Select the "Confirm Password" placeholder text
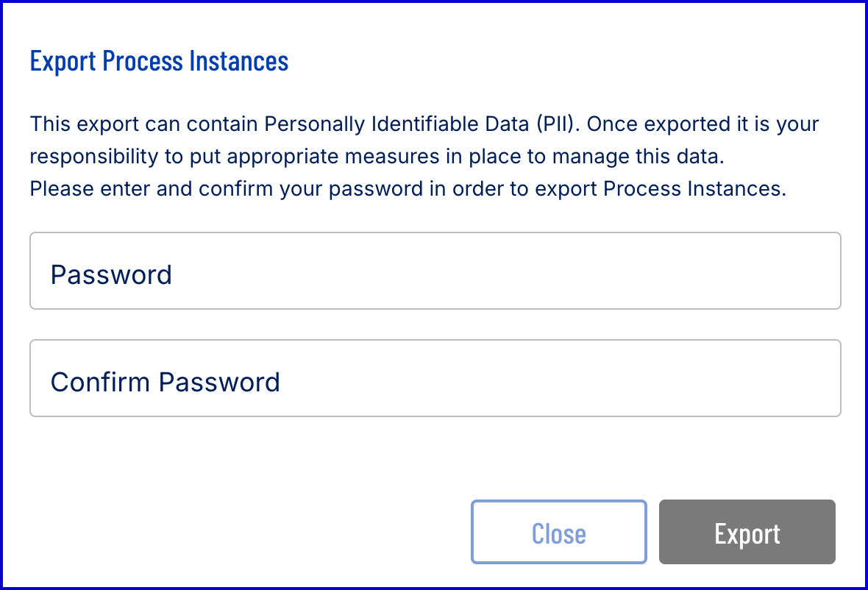 point(165,382)
